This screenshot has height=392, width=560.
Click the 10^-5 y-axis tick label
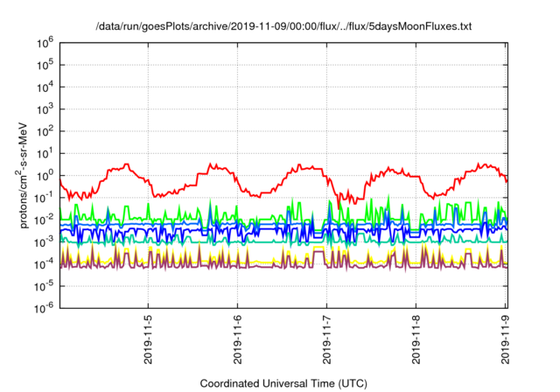coord(44,286)
